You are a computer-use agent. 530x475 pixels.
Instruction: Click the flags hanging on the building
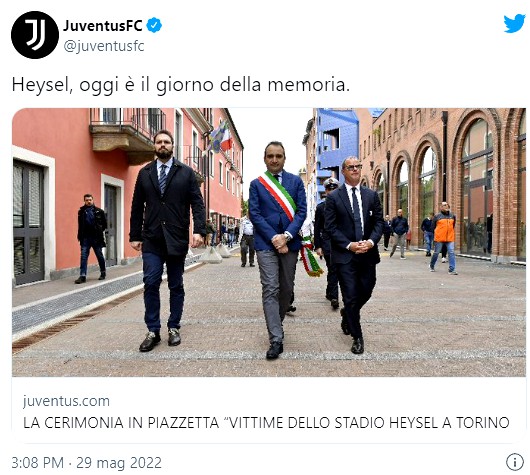221,136
